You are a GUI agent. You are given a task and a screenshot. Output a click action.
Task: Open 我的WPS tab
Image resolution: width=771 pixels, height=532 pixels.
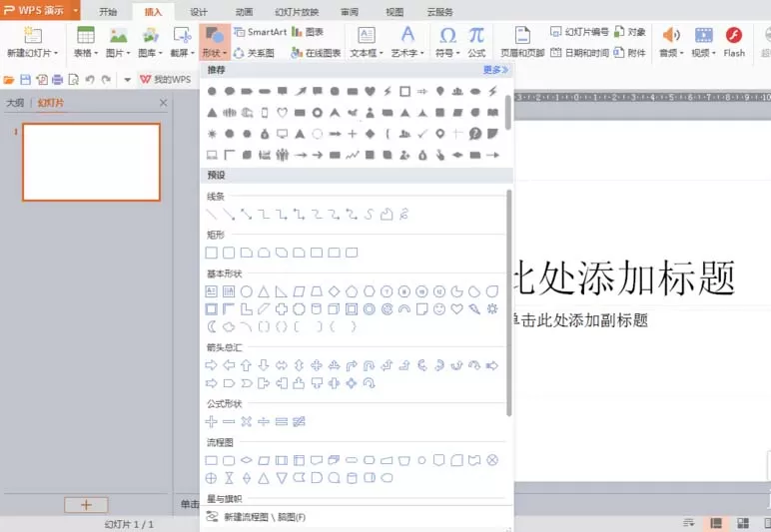(x=166, y=79)
